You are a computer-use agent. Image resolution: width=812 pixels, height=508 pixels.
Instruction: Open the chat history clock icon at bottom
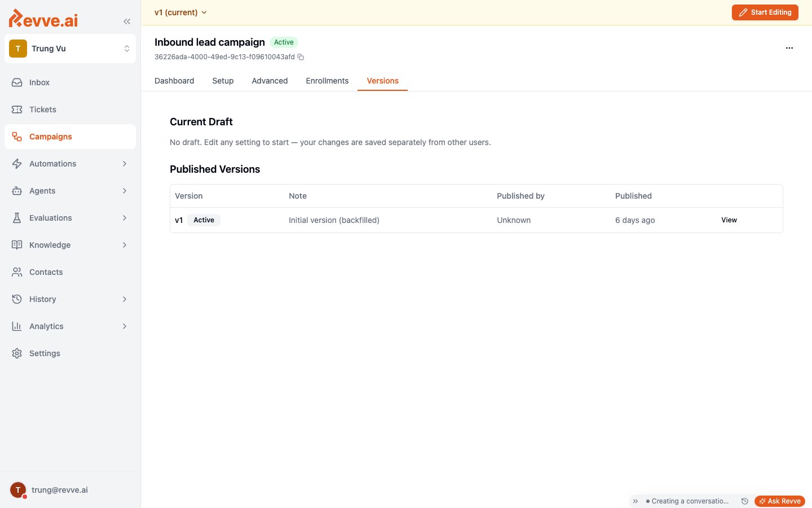[x=744, y=501]
